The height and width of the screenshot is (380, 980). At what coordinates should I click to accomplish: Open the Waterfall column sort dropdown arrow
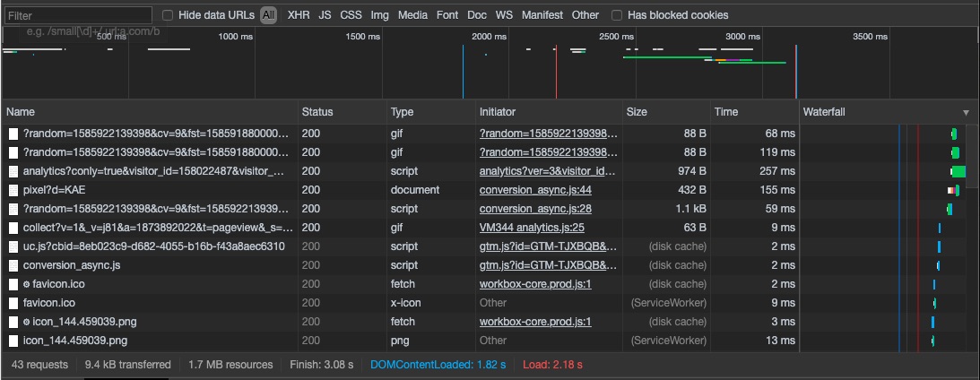966,113
